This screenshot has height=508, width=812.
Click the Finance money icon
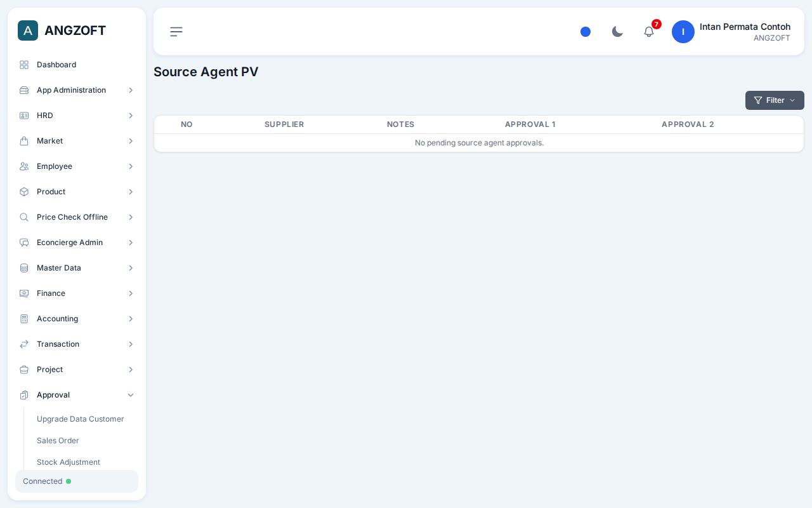point(24,293)
